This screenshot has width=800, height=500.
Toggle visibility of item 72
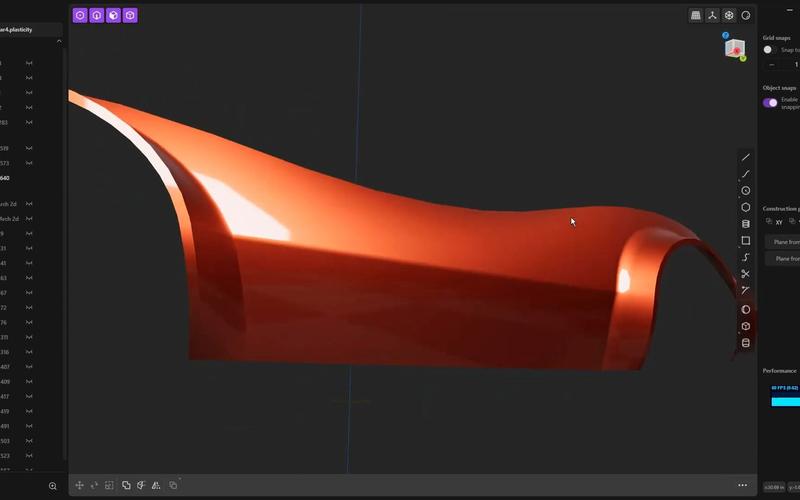tap(29, 308)
